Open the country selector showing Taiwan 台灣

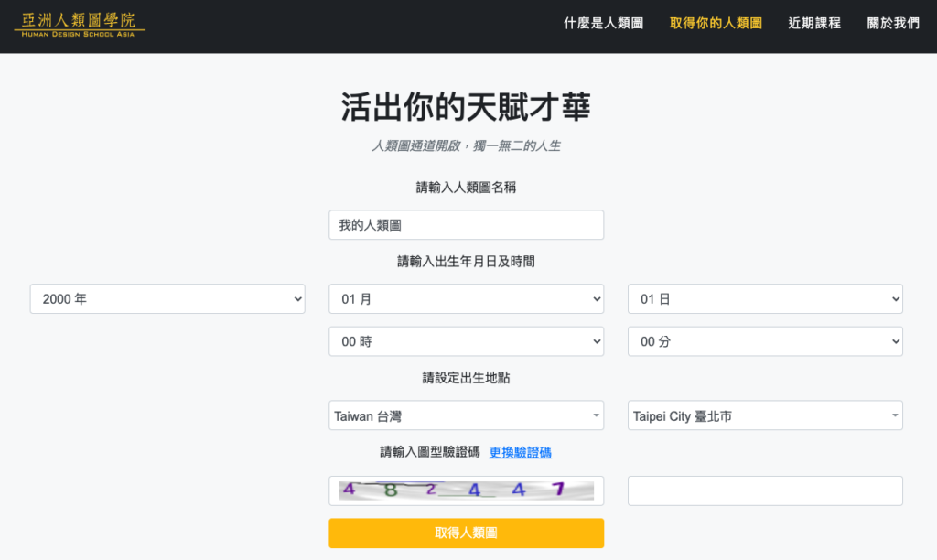point(466,415)
